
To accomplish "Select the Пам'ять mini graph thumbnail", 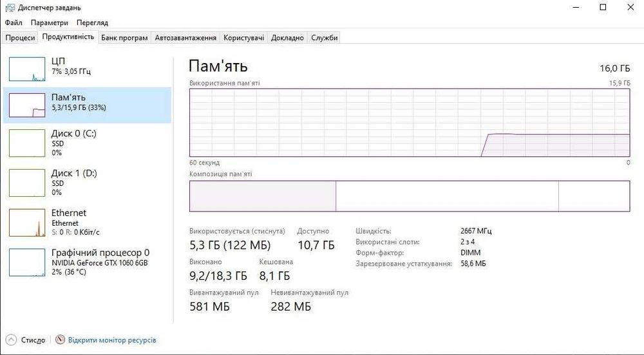I will (27, 105).
